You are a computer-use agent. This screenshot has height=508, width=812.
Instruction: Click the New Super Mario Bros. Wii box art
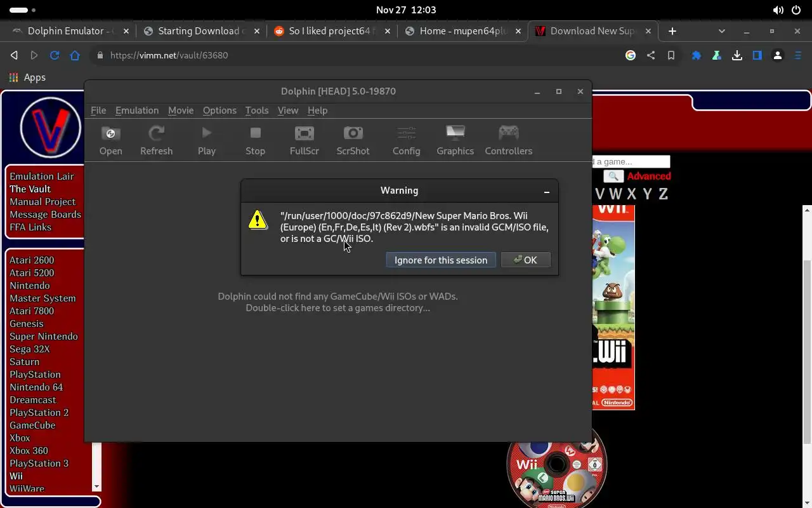613,307
